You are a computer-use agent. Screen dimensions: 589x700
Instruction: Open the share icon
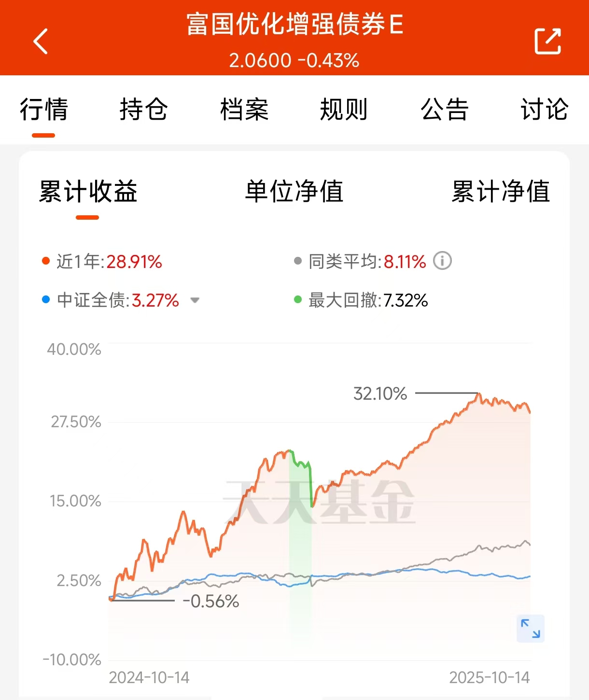click(548, 42)
